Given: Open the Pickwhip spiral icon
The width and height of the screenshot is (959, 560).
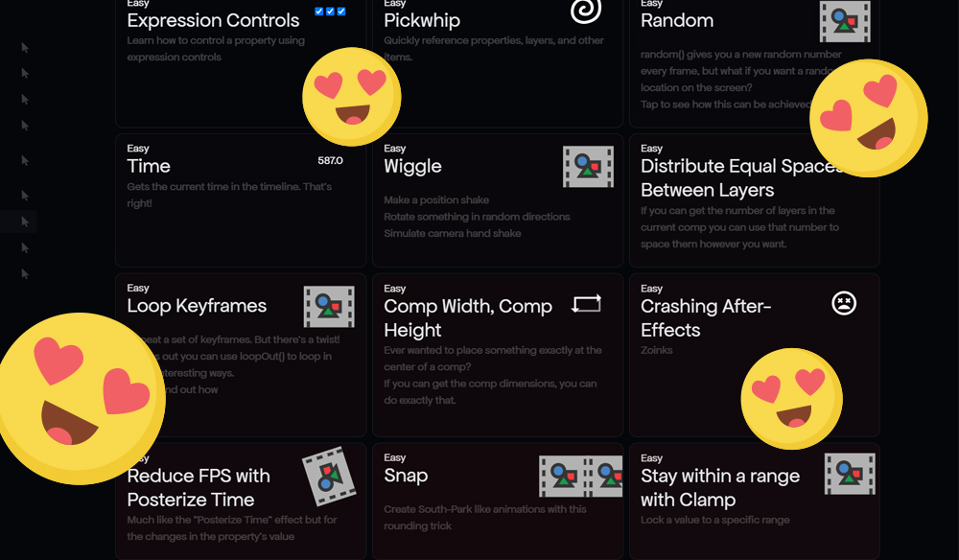Looking at the screenshot, I should click(x=586, y=11).
